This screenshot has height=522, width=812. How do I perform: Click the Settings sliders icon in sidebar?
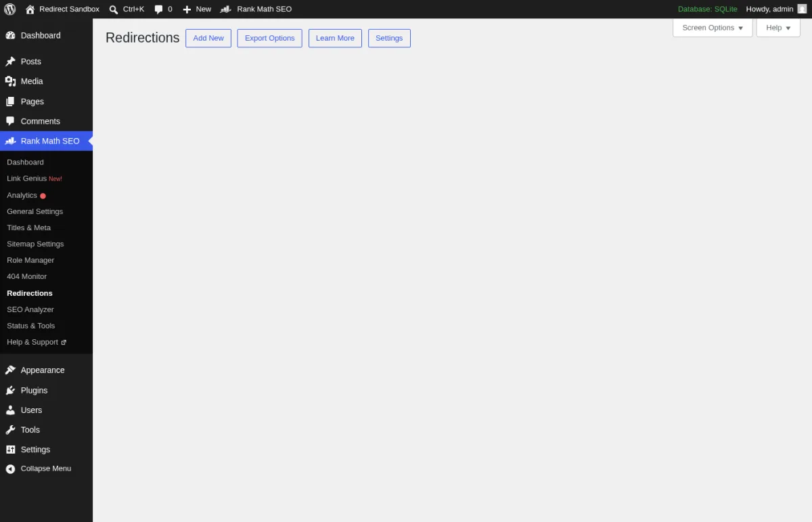(x=10, y=450)
